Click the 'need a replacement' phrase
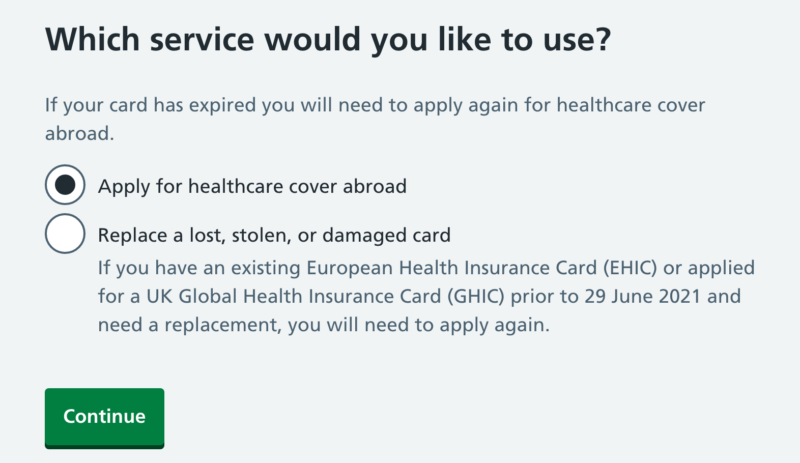The height and width of the screenshot is (463, 800). coord(174,325)
